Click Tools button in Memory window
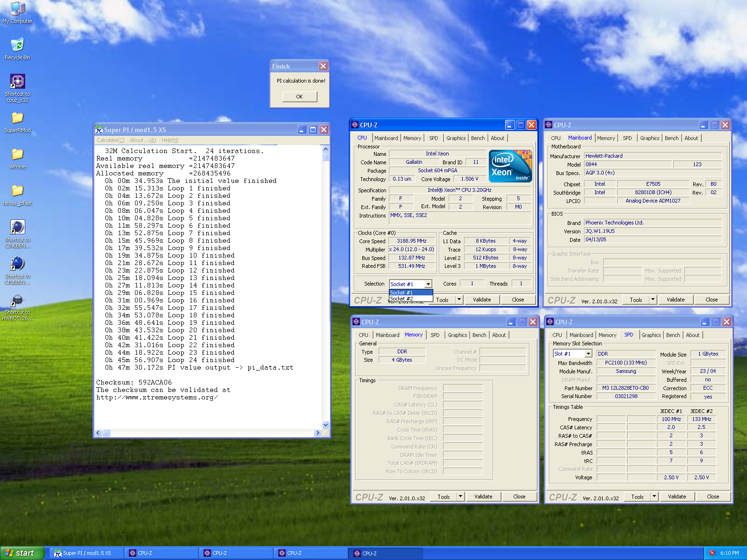Screen dimensions: 747x560 coord(444,497)
